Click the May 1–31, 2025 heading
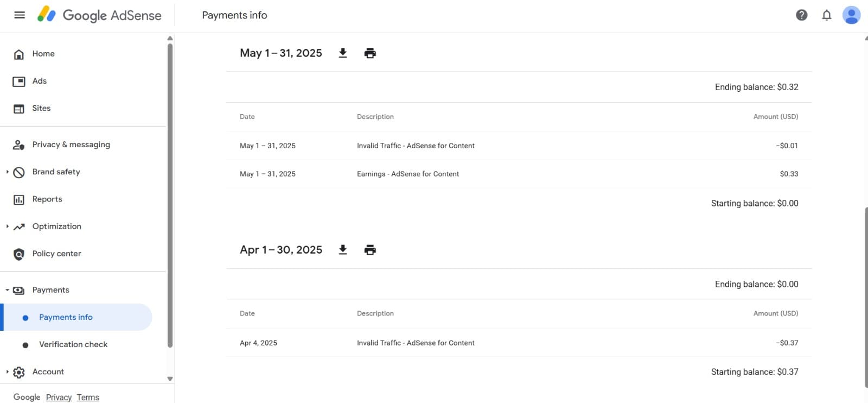Image resolution: width=868 pixels, height=403 pixels. coord(281,53)
